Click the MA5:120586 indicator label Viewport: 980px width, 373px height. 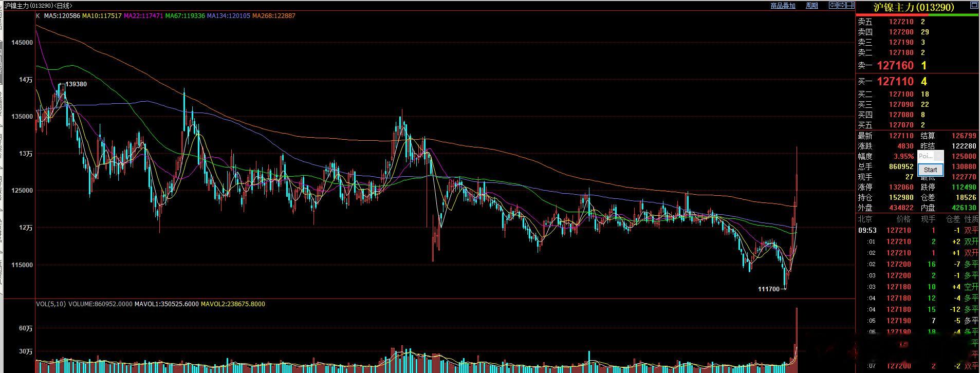pos(62,16)
